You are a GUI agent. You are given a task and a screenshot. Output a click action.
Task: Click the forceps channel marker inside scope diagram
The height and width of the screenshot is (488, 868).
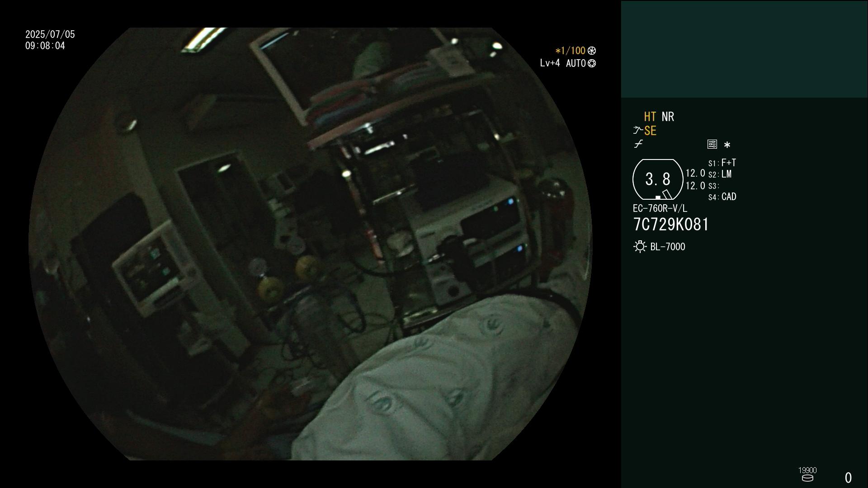coord(667,194)
